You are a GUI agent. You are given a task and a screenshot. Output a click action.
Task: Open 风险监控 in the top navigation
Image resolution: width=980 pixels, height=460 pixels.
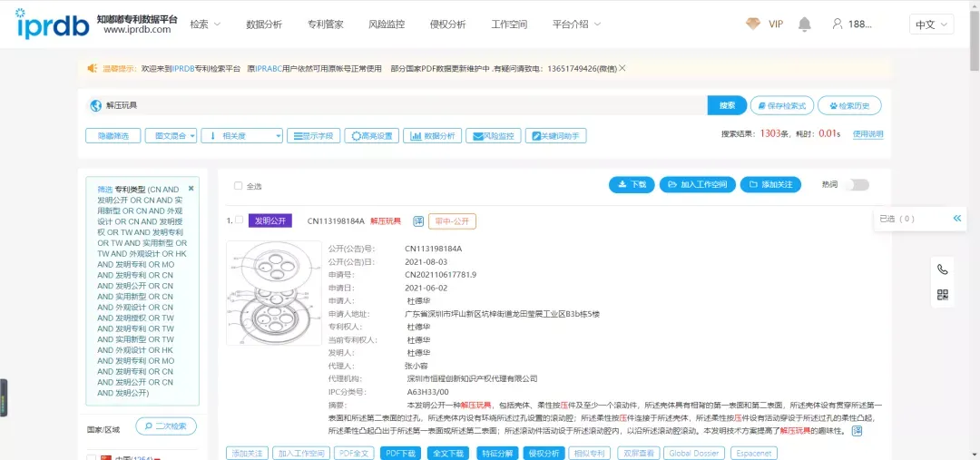[x=387, y=24]
